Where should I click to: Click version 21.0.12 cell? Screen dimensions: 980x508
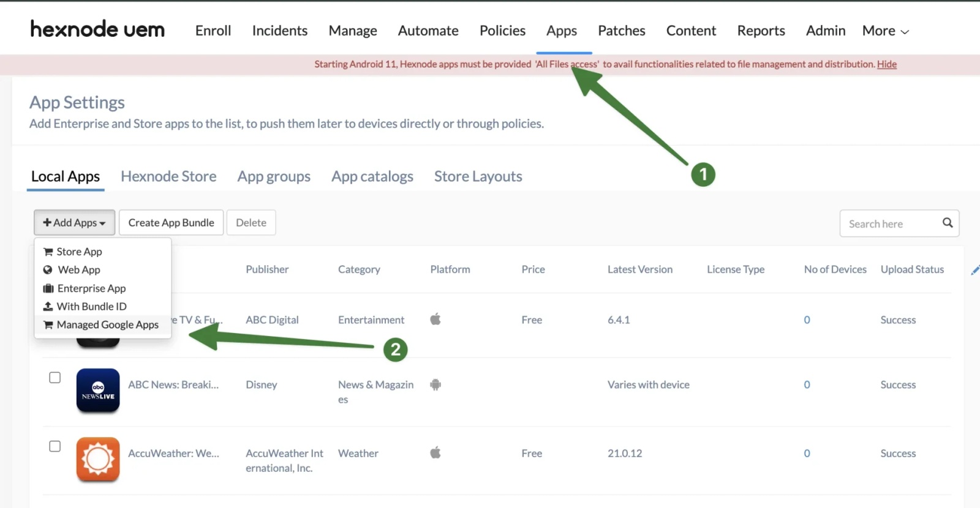click(x=625, y=453)
